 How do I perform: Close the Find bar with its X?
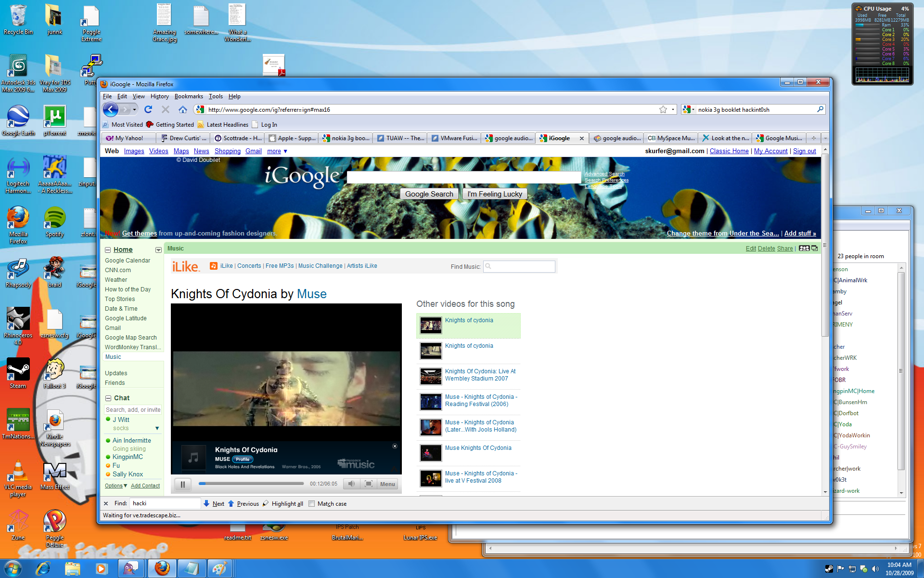point(106,503)
